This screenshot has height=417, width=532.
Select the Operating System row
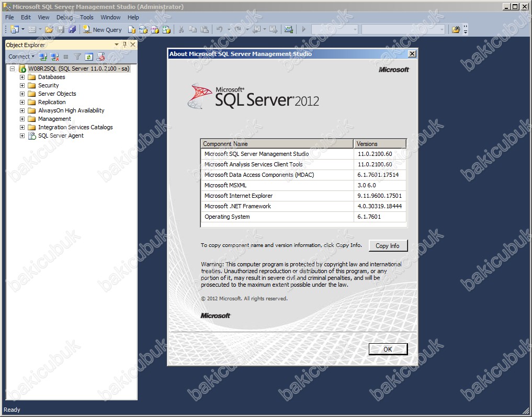pyautogui.click(x=303, y=217)
